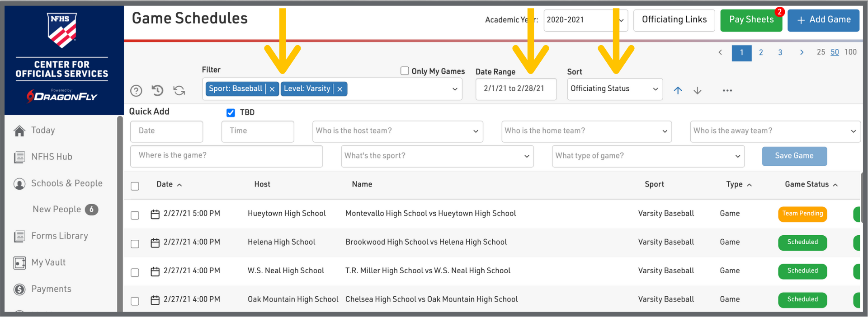Navigate to Forms Library in sidebar
The width and height of the screenshot is (868, 317).
[x=59, y=236]
